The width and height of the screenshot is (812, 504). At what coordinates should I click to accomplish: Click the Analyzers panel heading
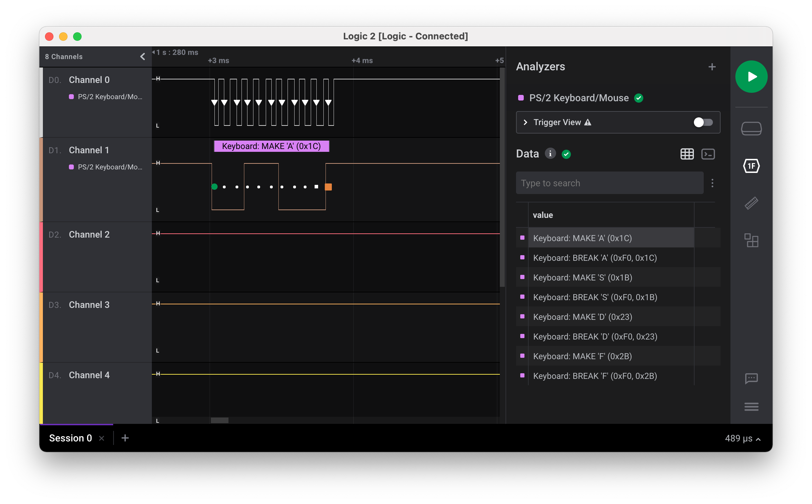point(540,66)
